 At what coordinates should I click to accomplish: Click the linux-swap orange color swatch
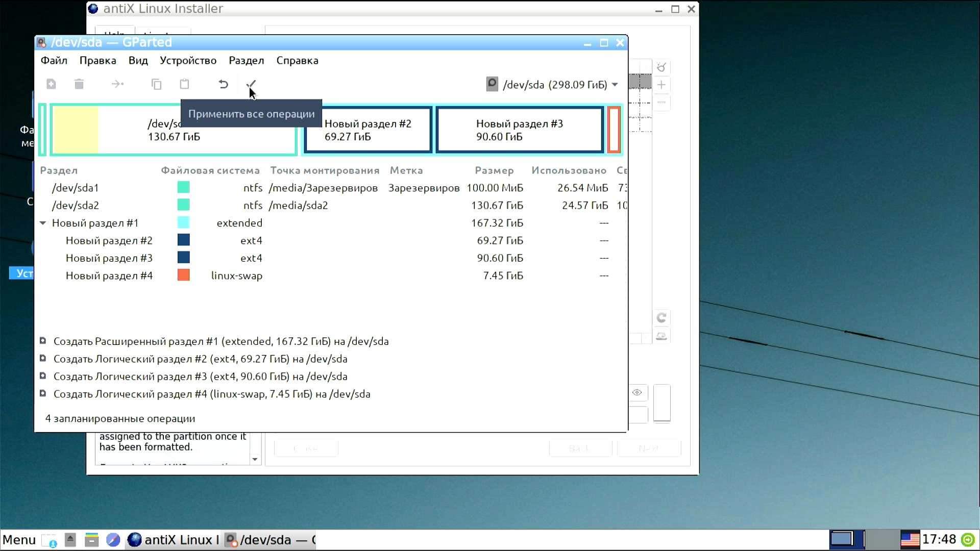(183, 275)
